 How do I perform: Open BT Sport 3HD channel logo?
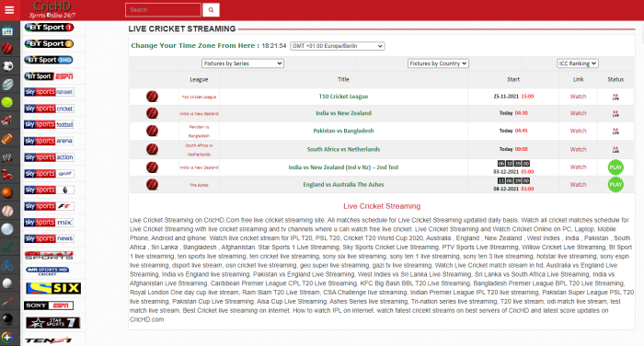(49, 60)
